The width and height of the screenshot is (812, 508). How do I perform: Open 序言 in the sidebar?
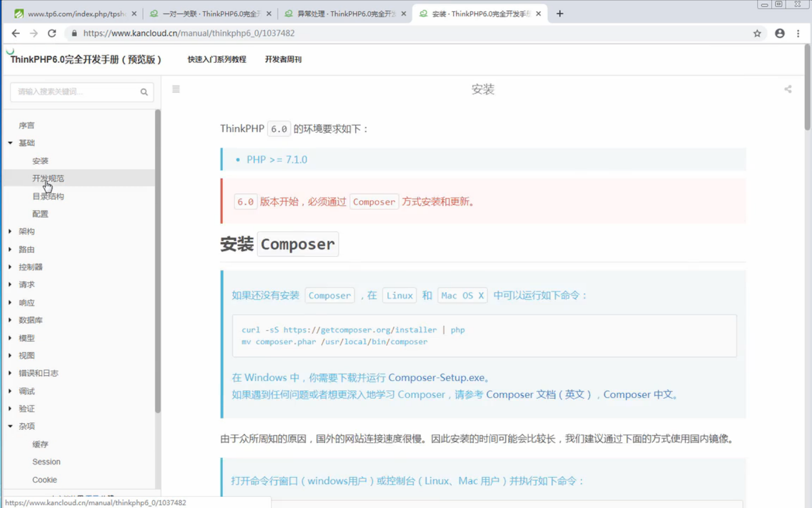pos(27,125)
